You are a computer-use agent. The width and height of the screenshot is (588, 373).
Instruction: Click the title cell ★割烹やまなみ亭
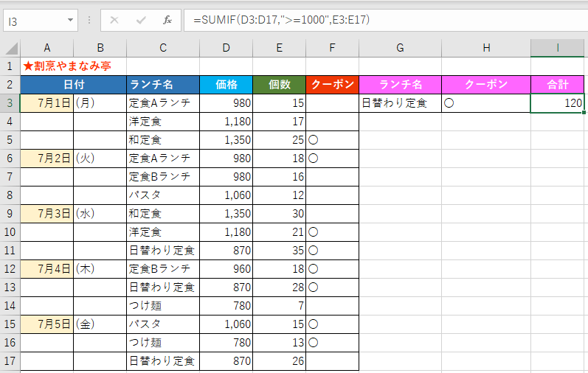point(67,66)
